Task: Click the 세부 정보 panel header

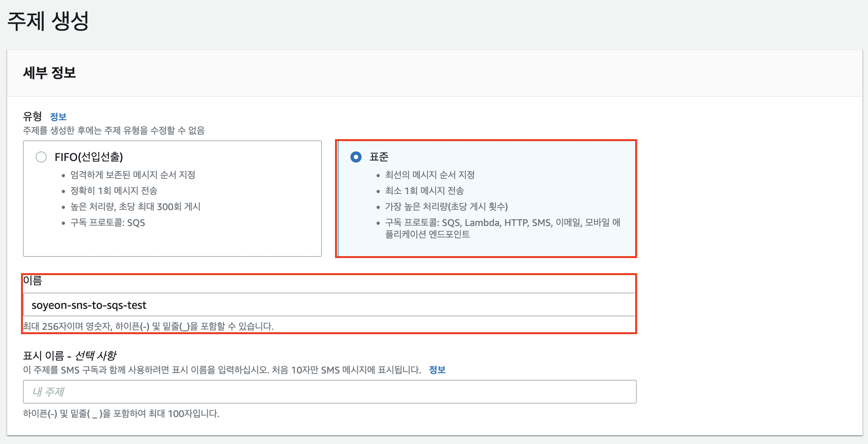Action: pos(49,73)
